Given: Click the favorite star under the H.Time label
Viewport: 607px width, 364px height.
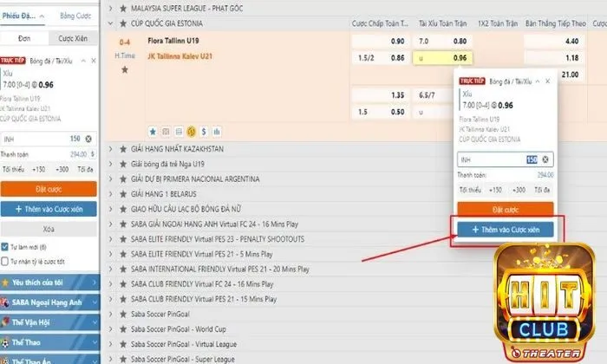Looking at the screenshot, I should coord(124,69).
